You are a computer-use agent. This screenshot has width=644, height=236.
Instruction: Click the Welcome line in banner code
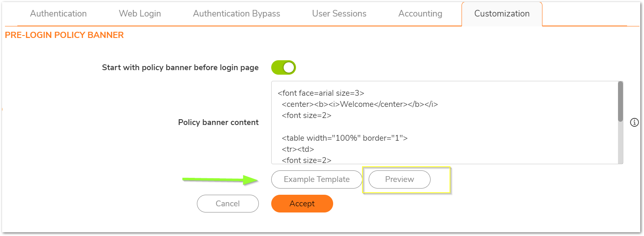coord(360,104)
